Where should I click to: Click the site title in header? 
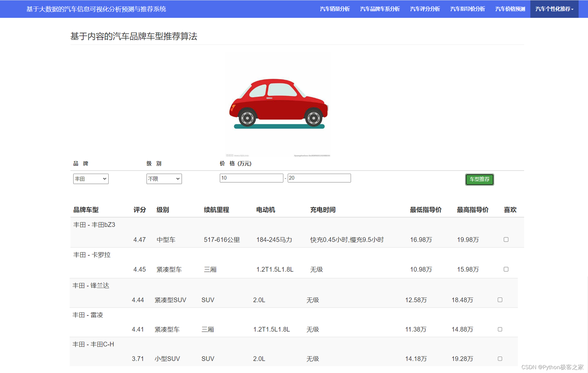tap(96, 9)
